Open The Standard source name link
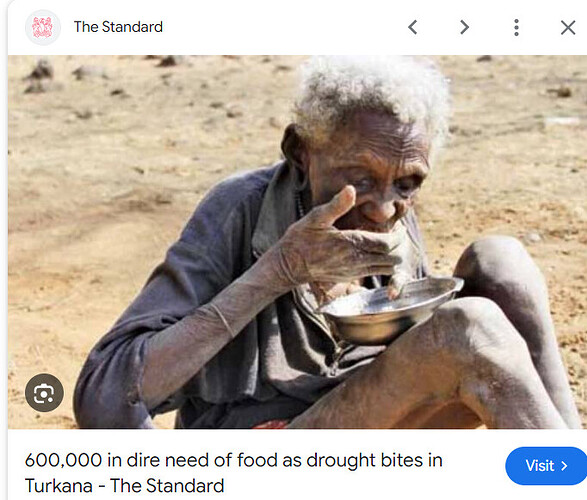587x500 pixels. pos(118,27)
